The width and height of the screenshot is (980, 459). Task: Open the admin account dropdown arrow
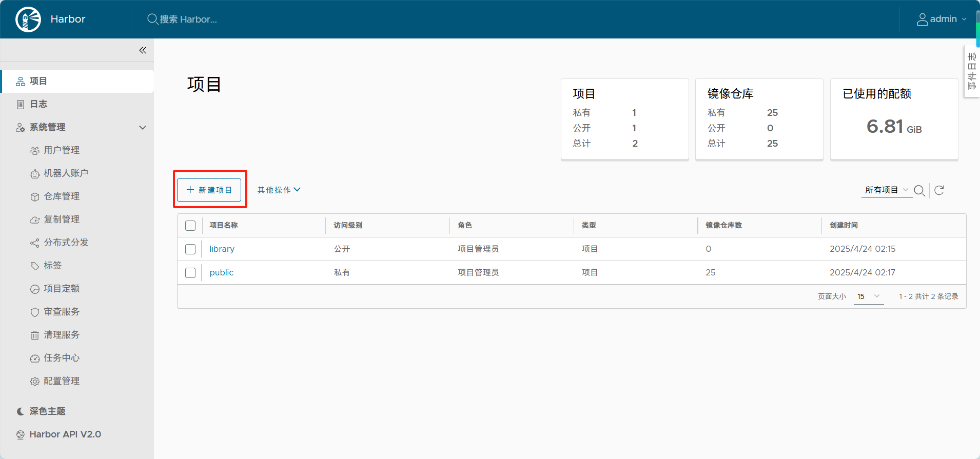[x=964, y=19]
